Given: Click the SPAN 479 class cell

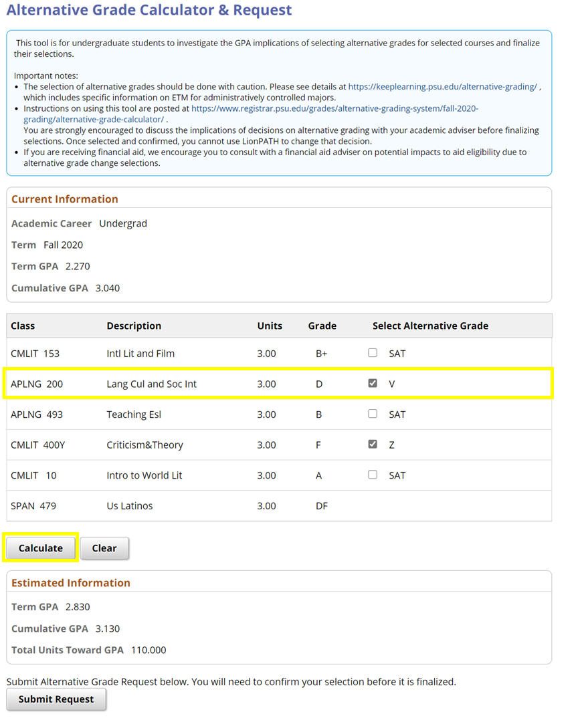Looking at the screenshot, I should (33, 506).
